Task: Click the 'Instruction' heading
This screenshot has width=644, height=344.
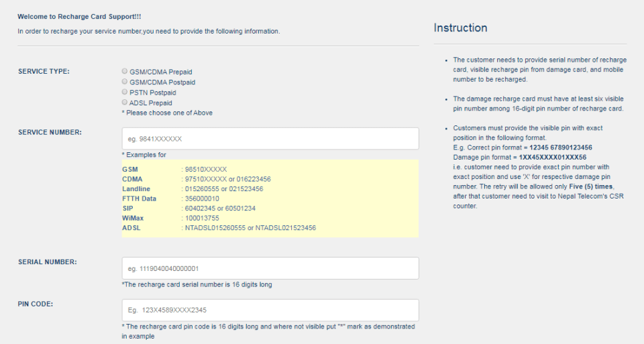Action: pos(460,28)
